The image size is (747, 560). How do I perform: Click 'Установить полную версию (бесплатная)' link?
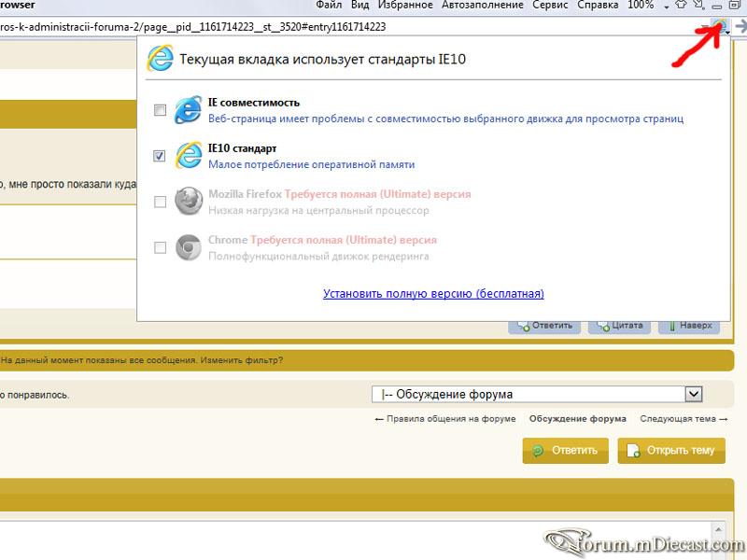click(x=433, y=293)
